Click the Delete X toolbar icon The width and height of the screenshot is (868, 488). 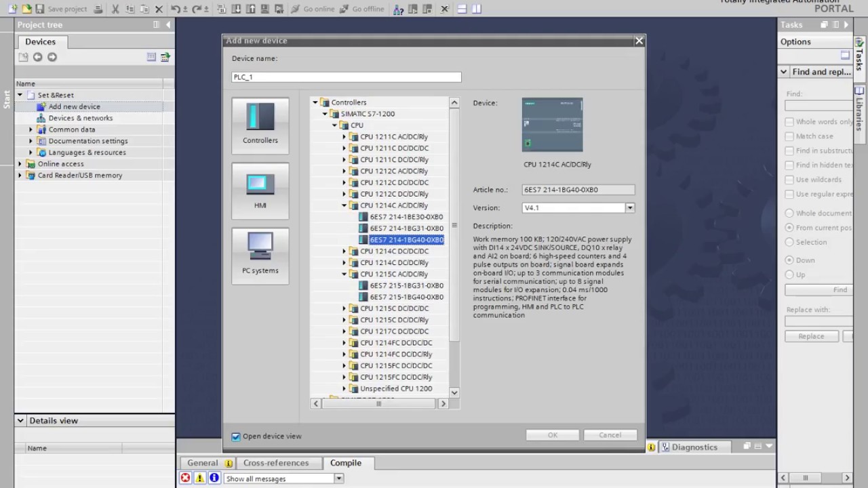point(159,9)
